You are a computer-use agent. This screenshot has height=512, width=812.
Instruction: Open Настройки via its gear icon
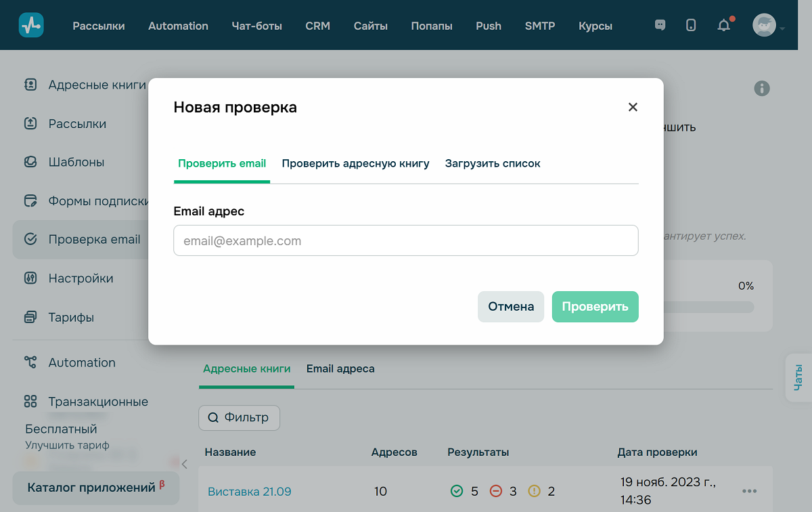point(30,278)
